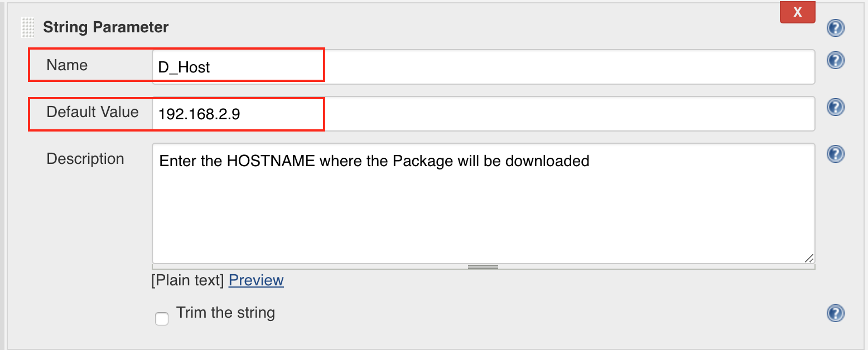The height and width of the screenshot is (350, 868).
Task: Click the resize bar below the Description box
Action: click(483, 267)
